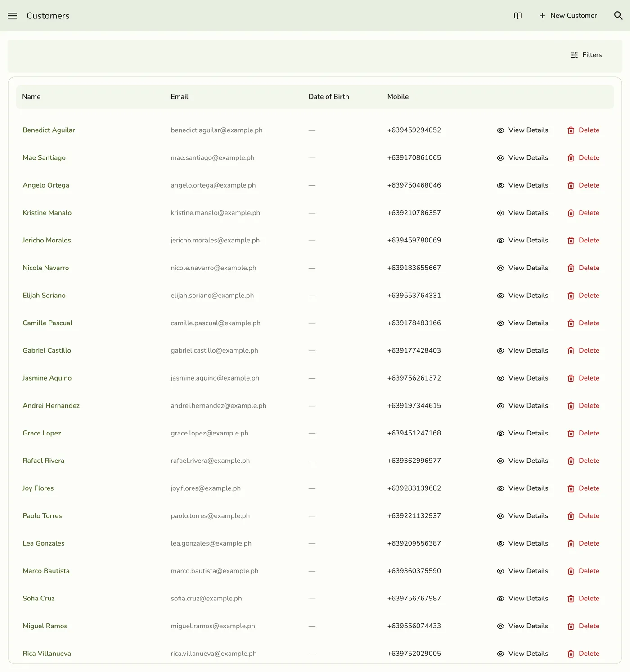The width and height of the screenshot is (630, 672).
Task: Click eye icon for Joy Flores
Action: tap(500, 488)
